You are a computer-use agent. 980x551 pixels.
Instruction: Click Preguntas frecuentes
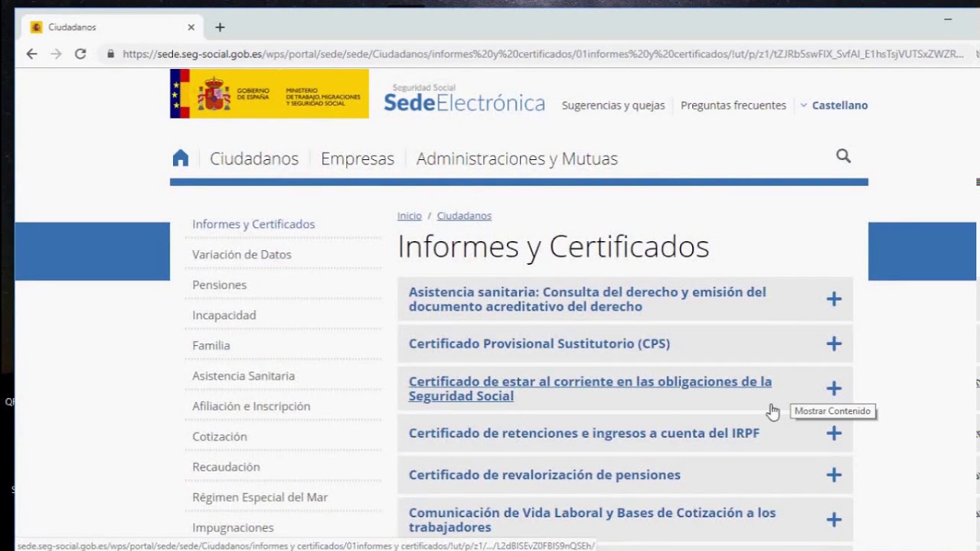(x=733, y=105)
